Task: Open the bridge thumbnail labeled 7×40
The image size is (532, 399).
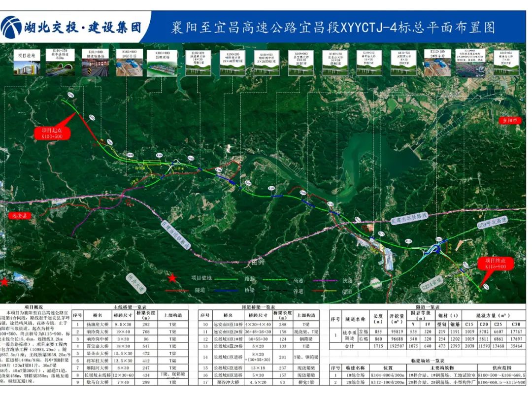Action: pos(505,63)
